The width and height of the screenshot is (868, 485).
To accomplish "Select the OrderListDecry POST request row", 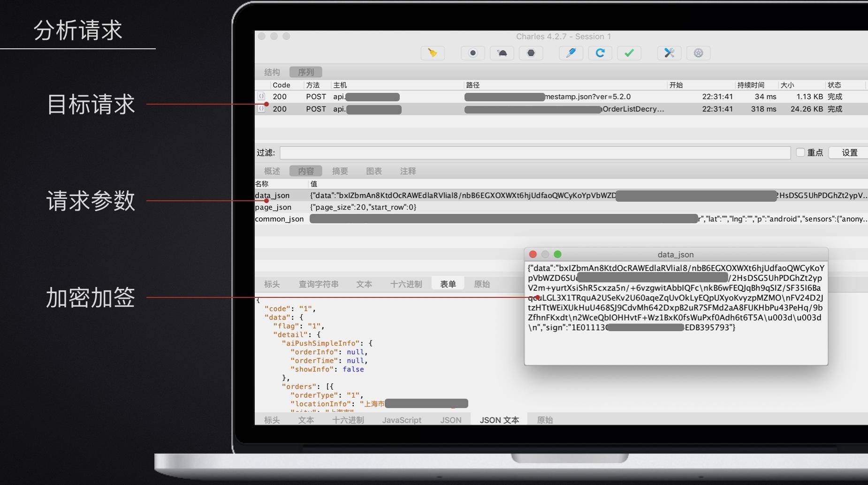I will pyautogui.click(x=561, y=109).
